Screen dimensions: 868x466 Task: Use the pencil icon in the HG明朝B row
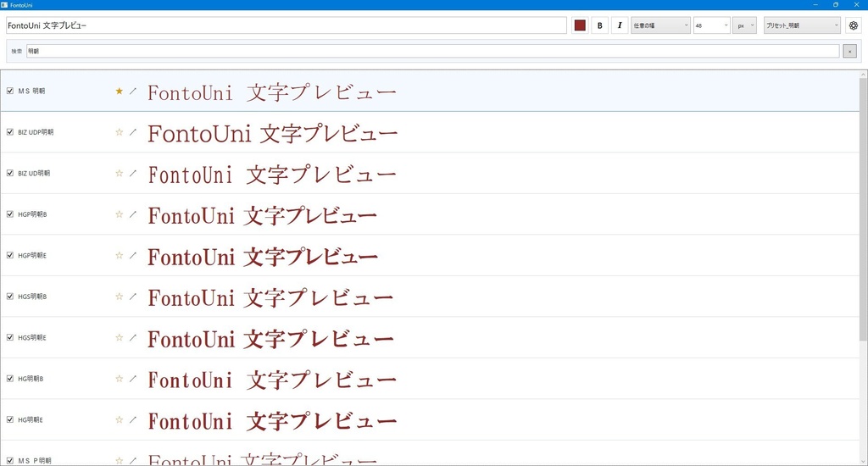click(133, 379)
